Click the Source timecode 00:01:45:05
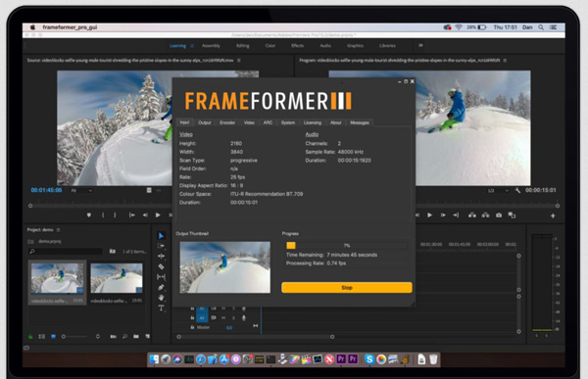 pyautogui.click(x=46, y=190)
